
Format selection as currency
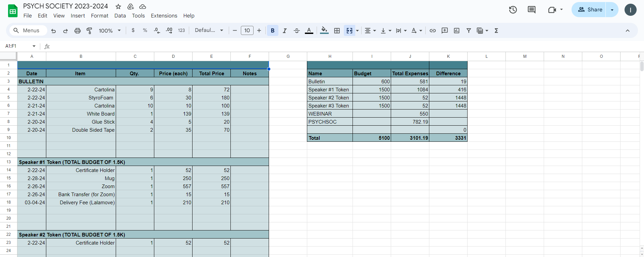click(133, 30)
